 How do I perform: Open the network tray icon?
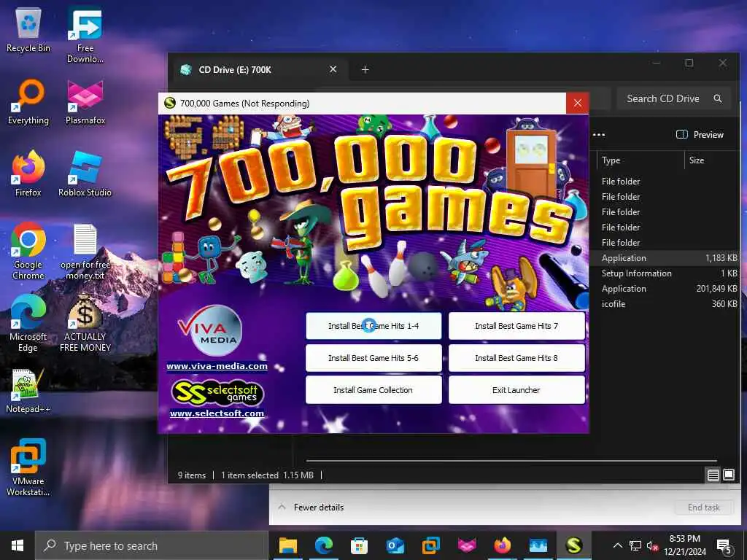click(635, 545)
